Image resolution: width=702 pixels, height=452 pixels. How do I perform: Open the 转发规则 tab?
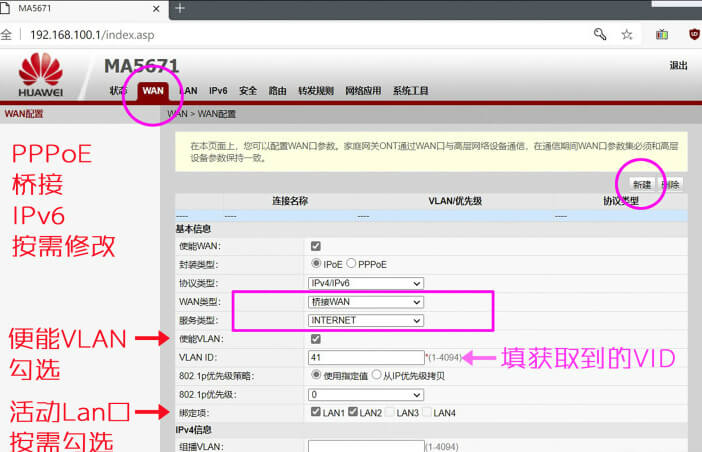(316, 91)
